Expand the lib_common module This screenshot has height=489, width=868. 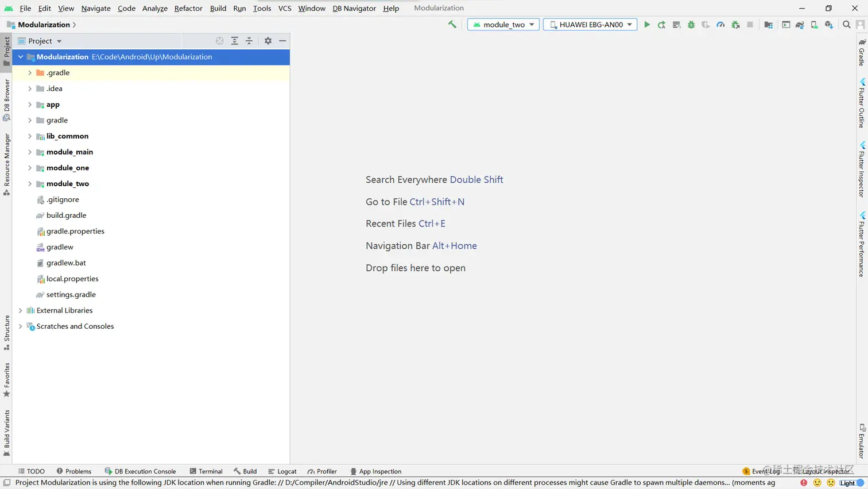30,136
